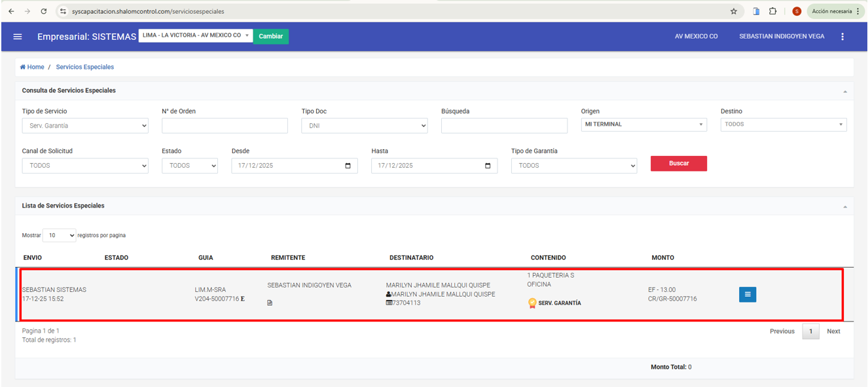Image resolution: width=868 pixels, height=387 pixels.
Task: Click the Serv. Garantía medal icon
Action: coord(532,303)
